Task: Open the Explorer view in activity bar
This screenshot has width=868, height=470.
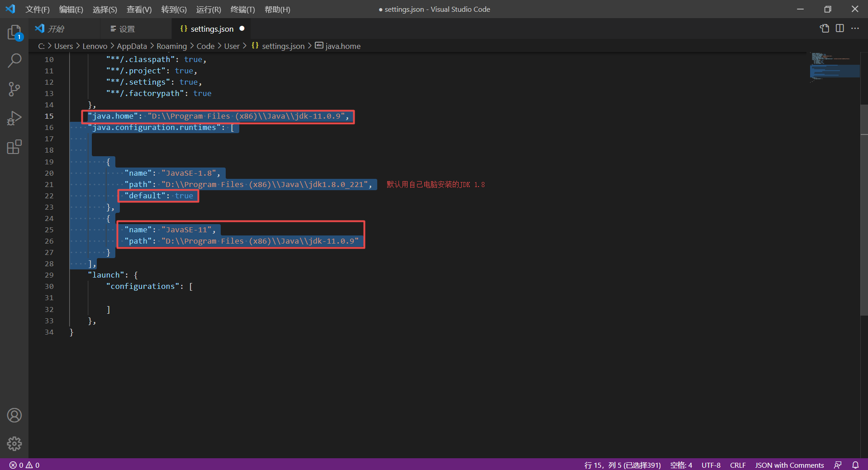Action: click(x=14, y=33)
